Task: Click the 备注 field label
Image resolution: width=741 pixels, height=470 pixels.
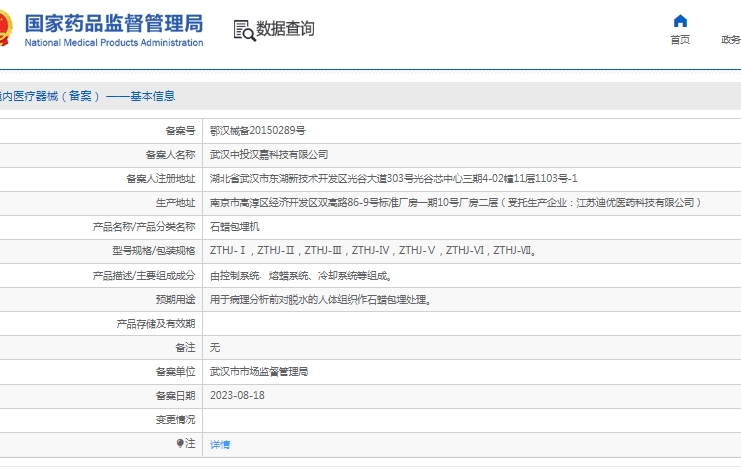Action: [185, 348]
